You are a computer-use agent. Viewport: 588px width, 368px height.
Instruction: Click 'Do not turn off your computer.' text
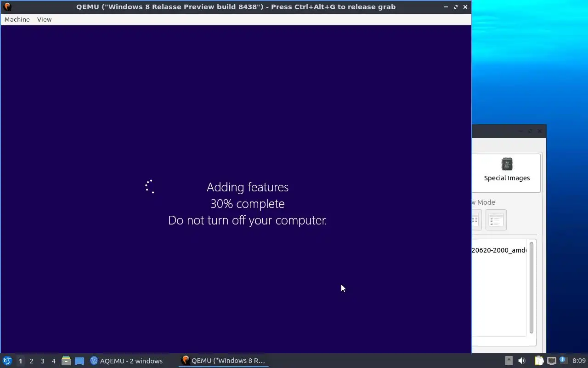tap(248, 220)
